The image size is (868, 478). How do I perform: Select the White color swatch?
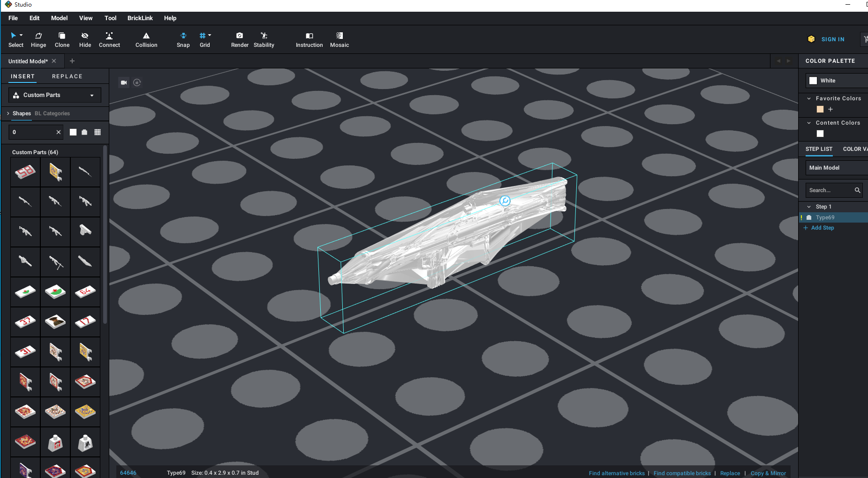(x=813, y=81)
